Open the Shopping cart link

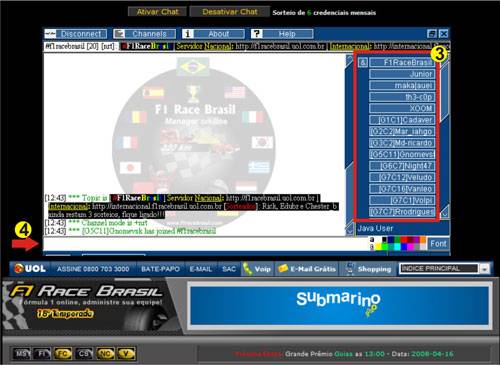[368, 269]
